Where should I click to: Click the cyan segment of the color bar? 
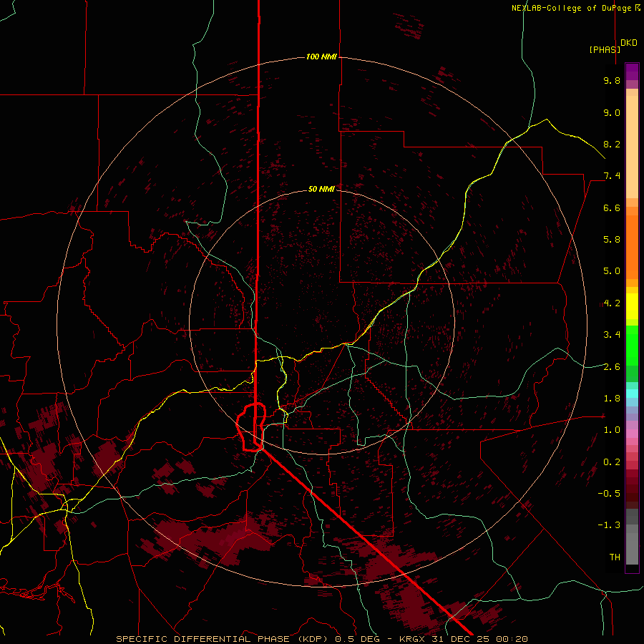coord(632,394)
